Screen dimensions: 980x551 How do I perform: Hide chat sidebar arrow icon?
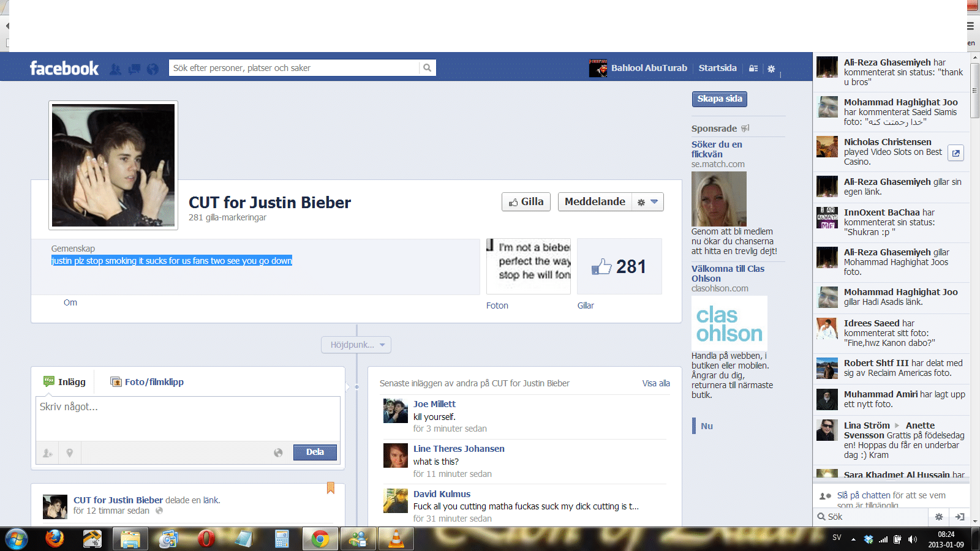point(960,517)
